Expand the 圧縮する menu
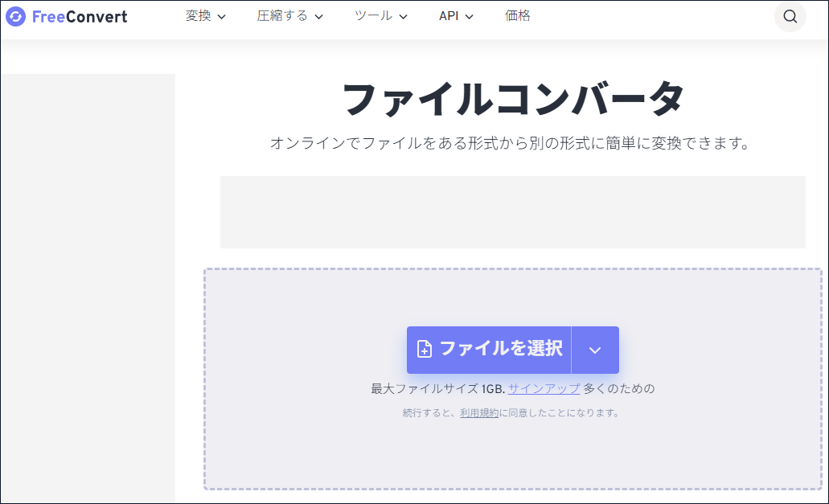829x504 pixels. (x=289, y=16)
